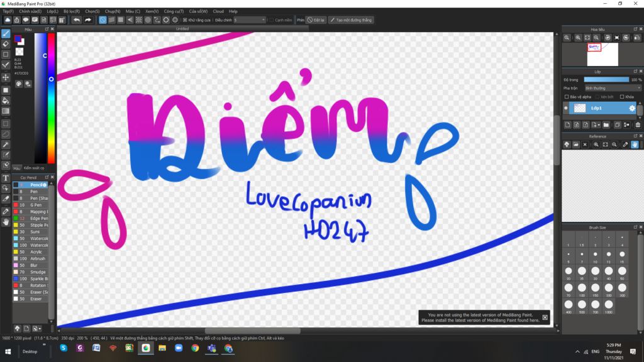Expand the add-layer dropdown arrow in layer panel
The image size is (644, 362).
pyautogui.click(x=599, y=125)
